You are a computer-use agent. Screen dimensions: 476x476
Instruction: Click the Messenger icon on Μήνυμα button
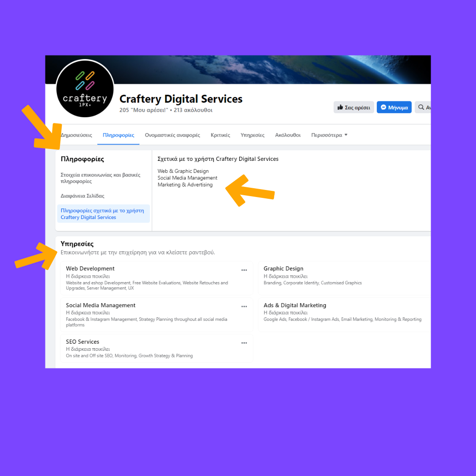(383, 107)
